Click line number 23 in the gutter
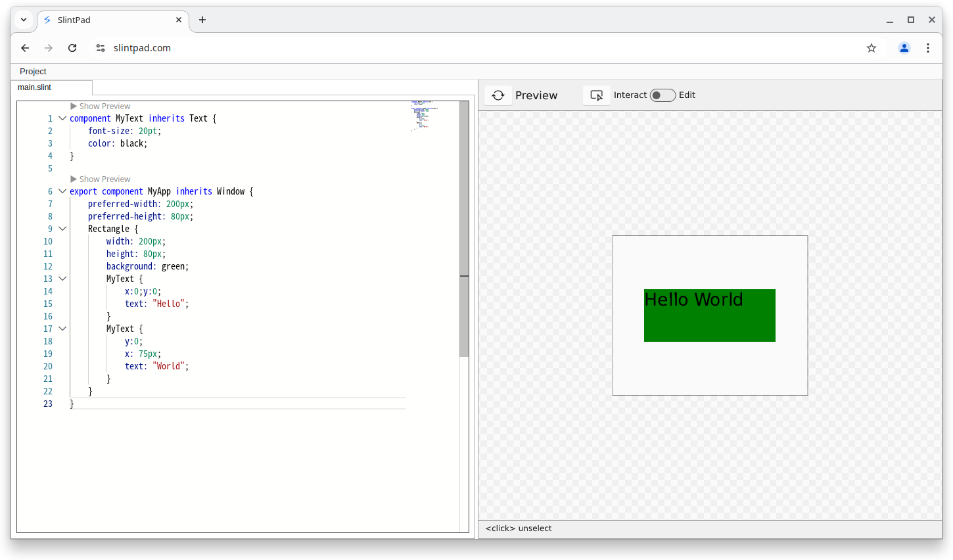 coord(48,404)
